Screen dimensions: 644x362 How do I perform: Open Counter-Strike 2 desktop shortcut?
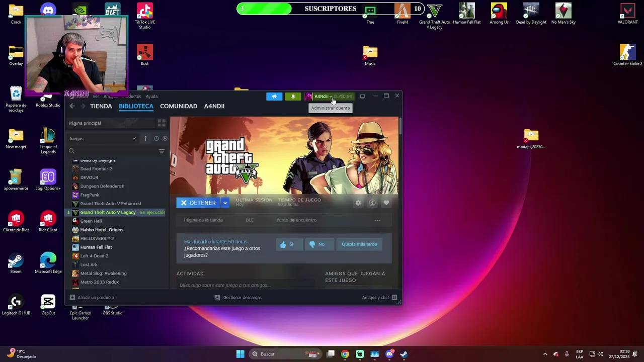coord(627,55)
